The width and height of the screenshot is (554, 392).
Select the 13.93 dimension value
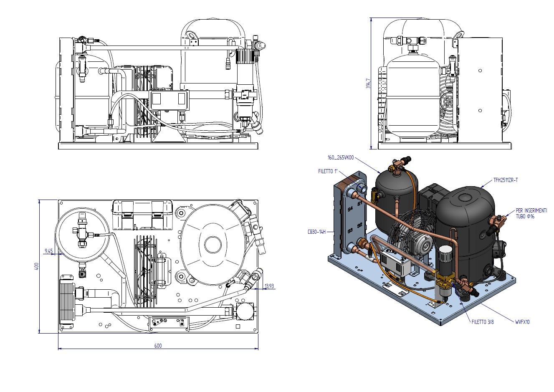[x=269, y=286]
